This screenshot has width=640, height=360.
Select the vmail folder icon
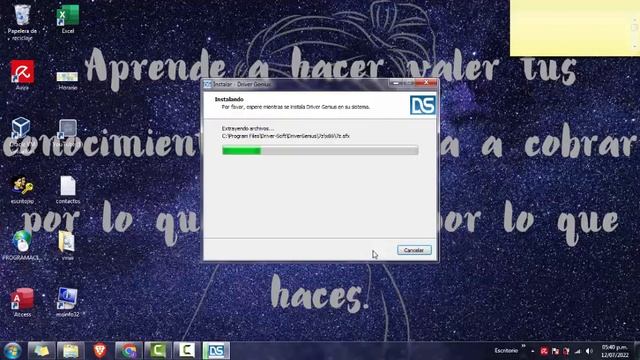pyautogui.click(x=67, y=245)
